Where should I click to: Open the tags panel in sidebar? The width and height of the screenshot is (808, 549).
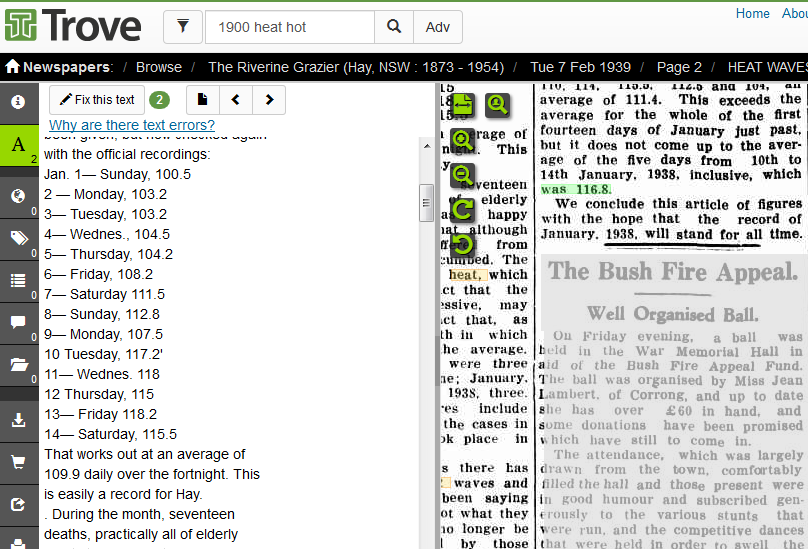[19, 237]
